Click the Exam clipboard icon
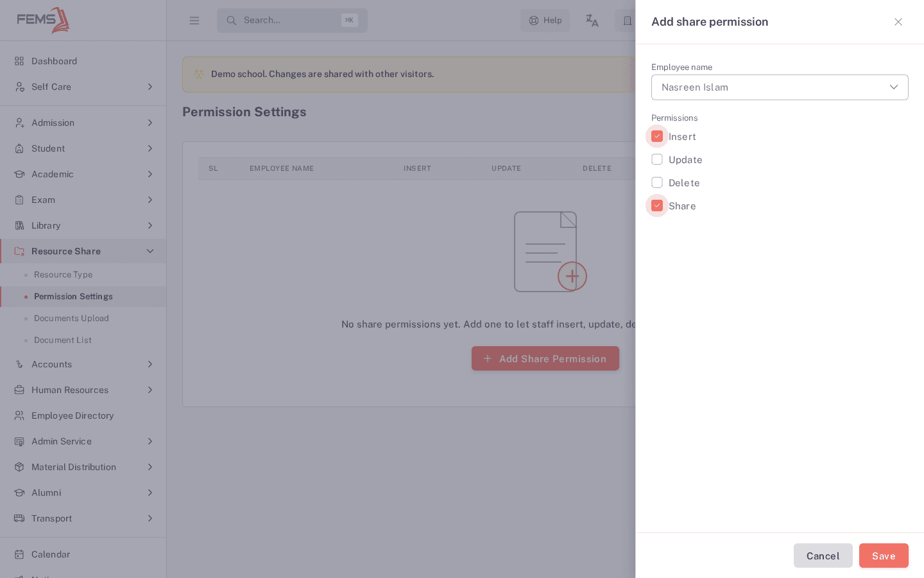The image size is (924, 578). click(19, 200)
